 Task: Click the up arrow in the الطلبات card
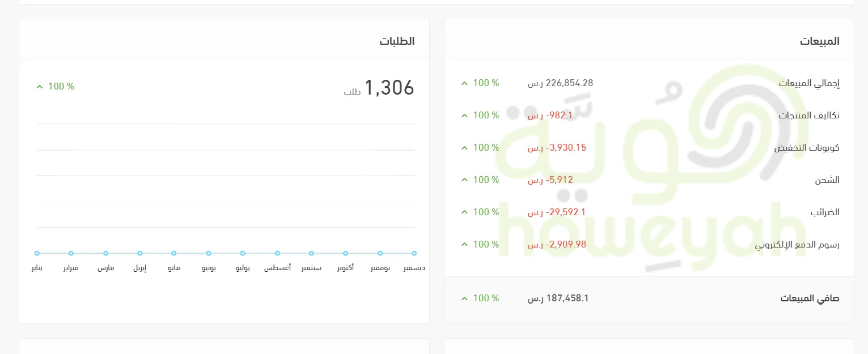39,87
